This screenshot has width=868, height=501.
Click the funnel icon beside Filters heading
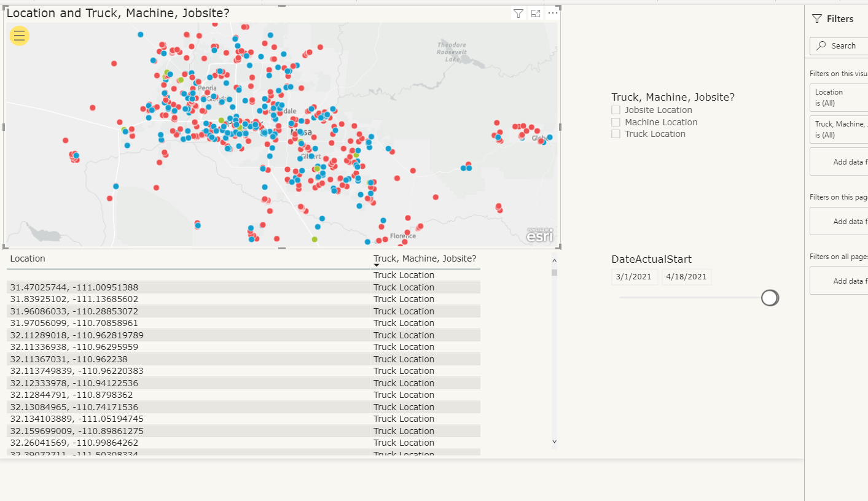click(x=817, y=19)
